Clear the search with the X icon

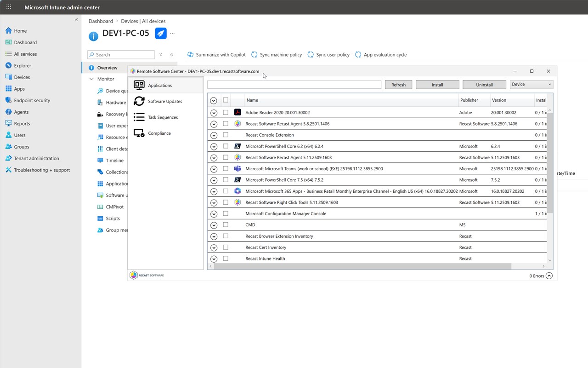(x=160, y=55)
